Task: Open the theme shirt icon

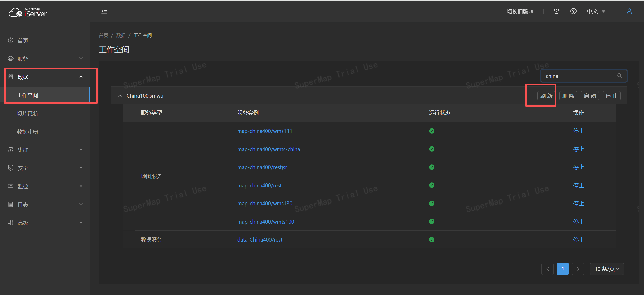Action: [556, 11]
